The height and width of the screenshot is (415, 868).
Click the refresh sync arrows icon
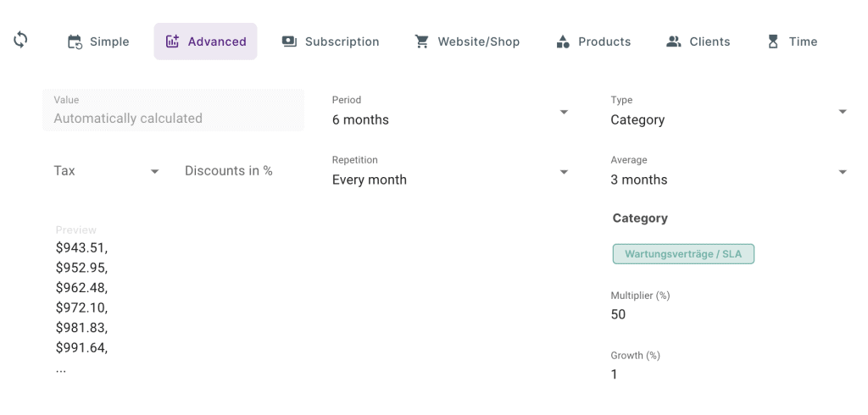[20, 40]
